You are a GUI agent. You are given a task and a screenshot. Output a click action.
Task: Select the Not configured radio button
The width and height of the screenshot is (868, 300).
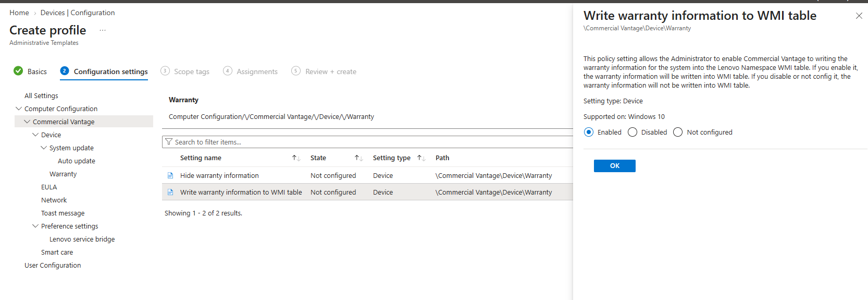pyautogui.click(x=678, y=133)
